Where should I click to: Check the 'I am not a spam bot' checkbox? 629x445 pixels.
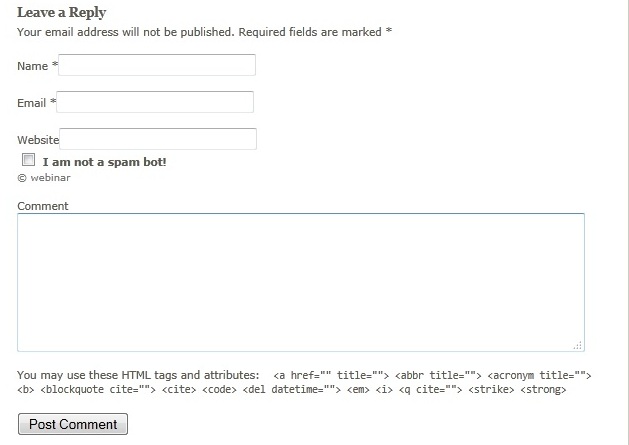pyautogui.click(x=28, y=160)
